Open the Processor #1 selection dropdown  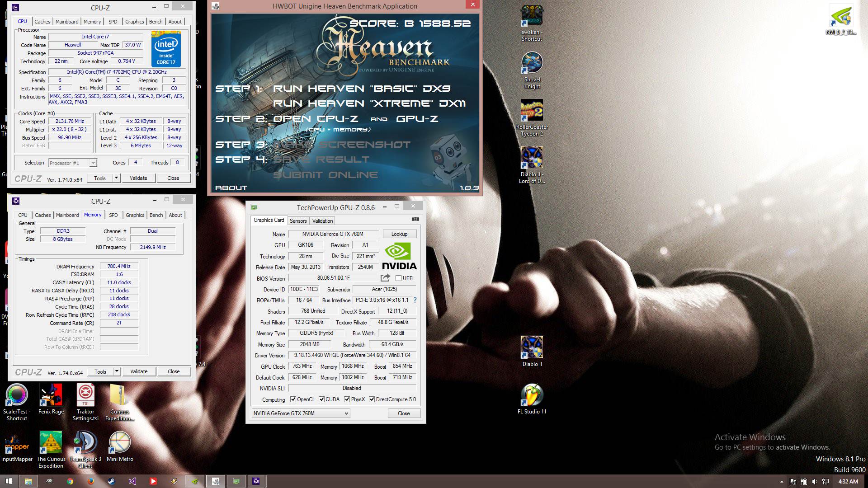tap(72, 163)
